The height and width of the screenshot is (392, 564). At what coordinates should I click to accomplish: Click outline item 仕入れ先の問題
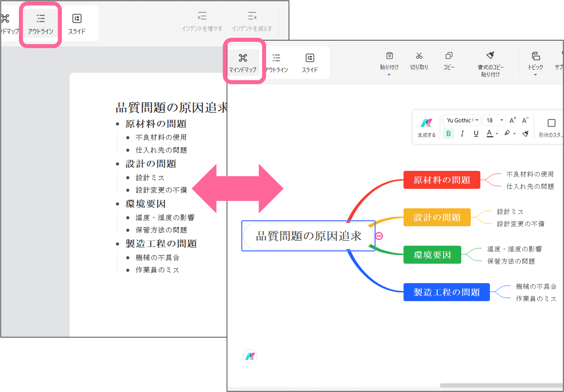click(x=161, y=150)
